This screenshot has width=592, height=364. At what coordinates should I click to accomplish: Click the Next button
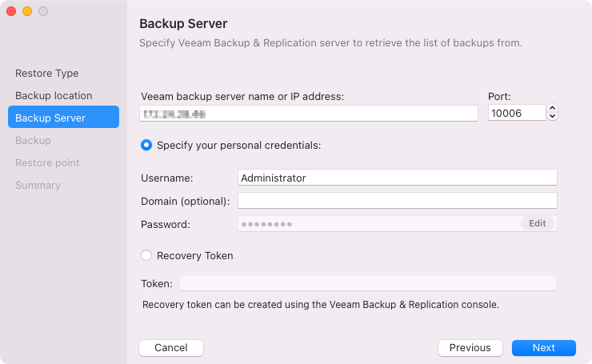pos(544,348)
